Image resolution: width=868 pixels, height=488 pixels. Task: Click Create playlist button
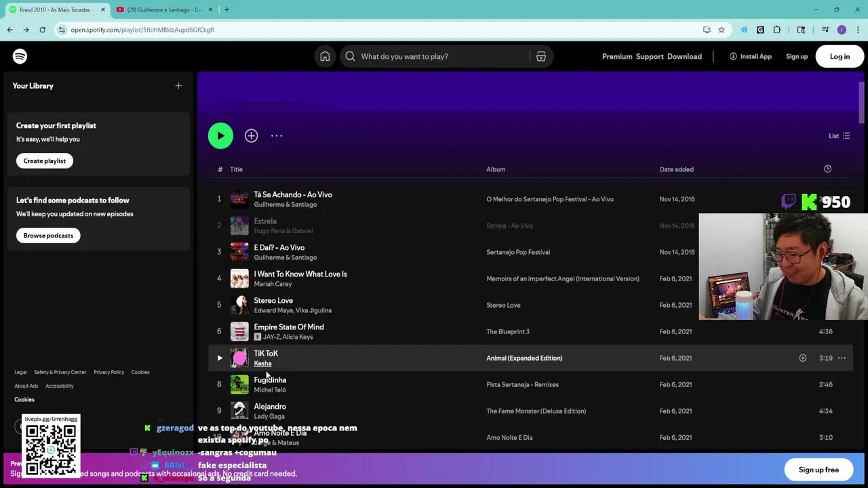pyautogui.click(x=45, y=161)
